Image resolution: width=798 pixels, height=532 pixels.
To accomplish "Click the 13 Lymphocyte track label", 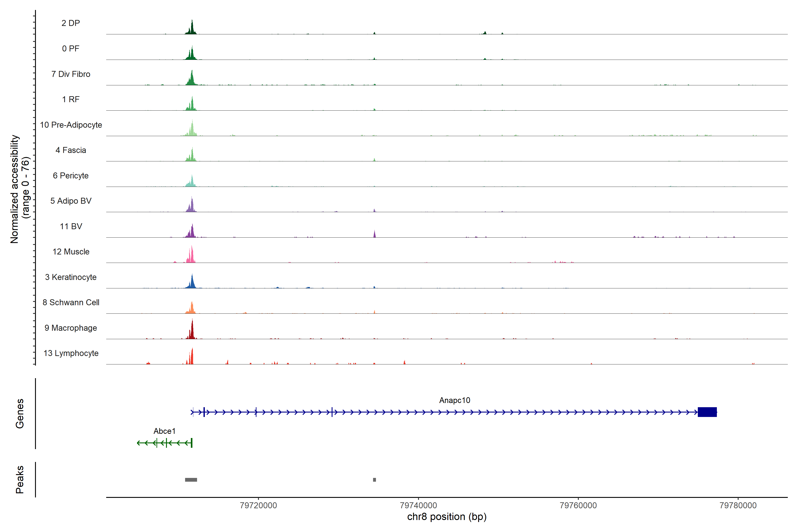I will click(71, 353).
